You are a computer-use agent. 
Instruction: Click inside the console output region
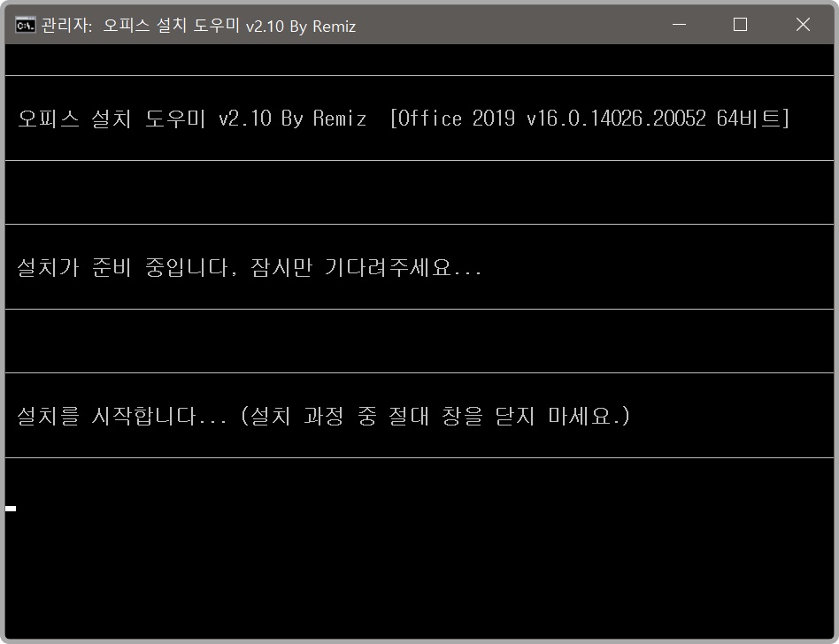click(x=419, y=354)
